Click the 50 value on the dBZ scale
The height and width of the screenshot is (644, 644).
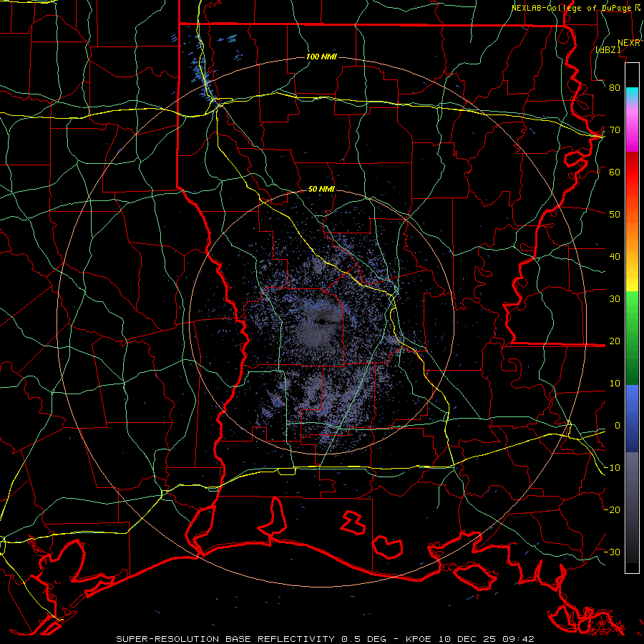615,215
